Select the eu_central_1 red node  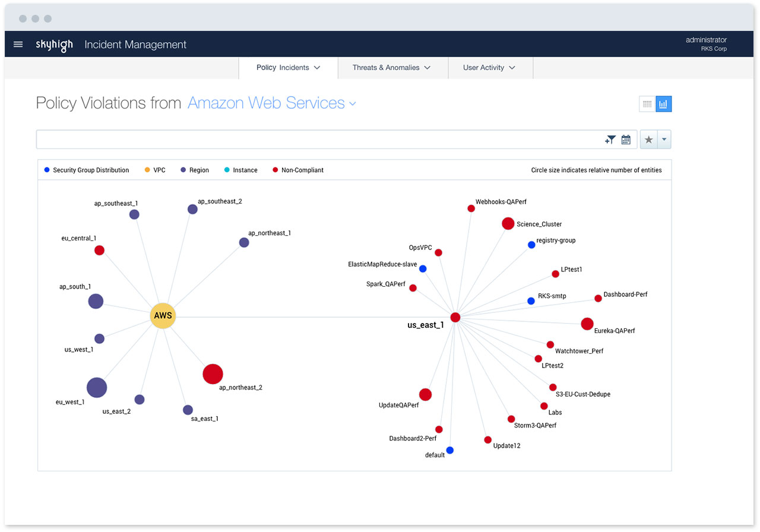(99, 250)
